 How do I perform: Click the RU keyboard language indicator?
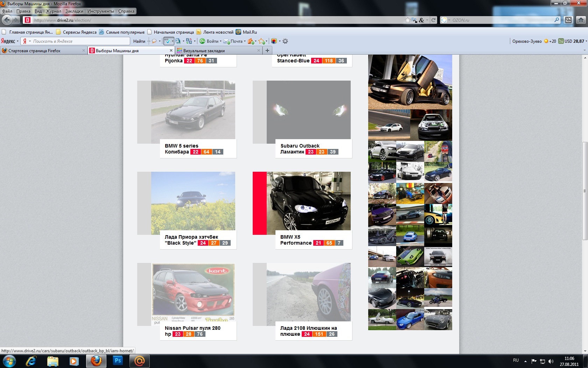[516, 360]
